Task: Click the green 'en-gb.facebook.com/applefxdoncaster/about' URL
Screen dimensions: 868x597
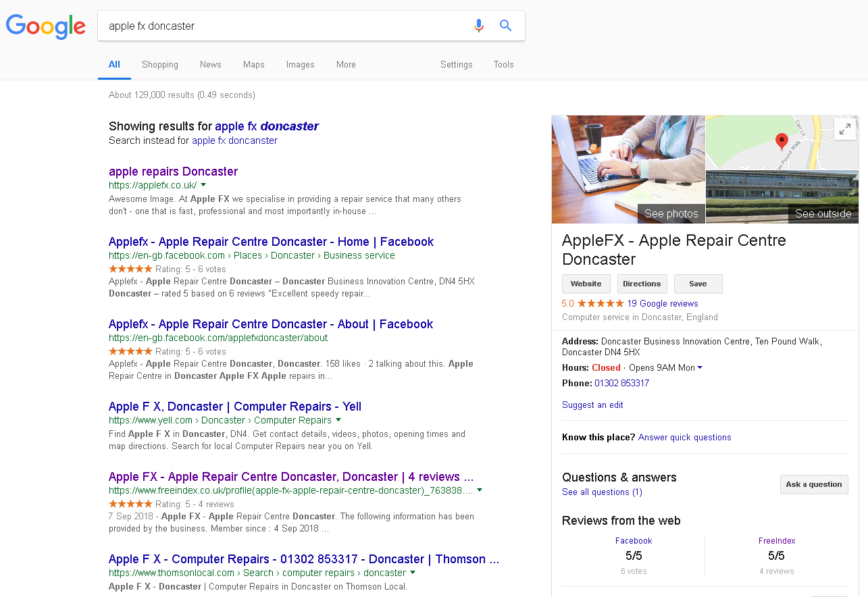Action: tap(218, 338)
